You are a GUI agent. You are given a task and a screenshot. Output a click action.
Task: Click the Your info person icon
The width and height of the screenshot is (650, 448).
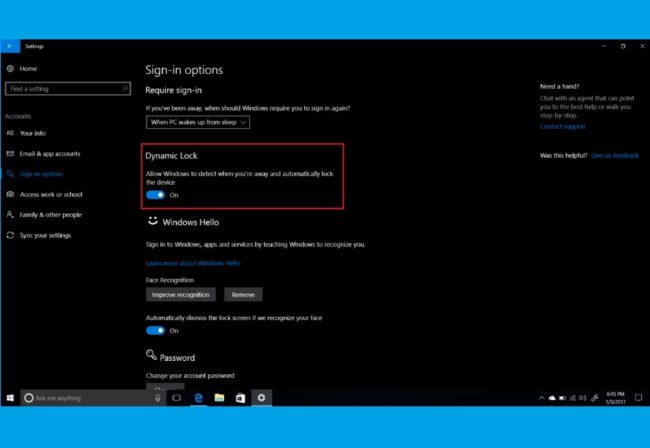(x=10, y=133)
